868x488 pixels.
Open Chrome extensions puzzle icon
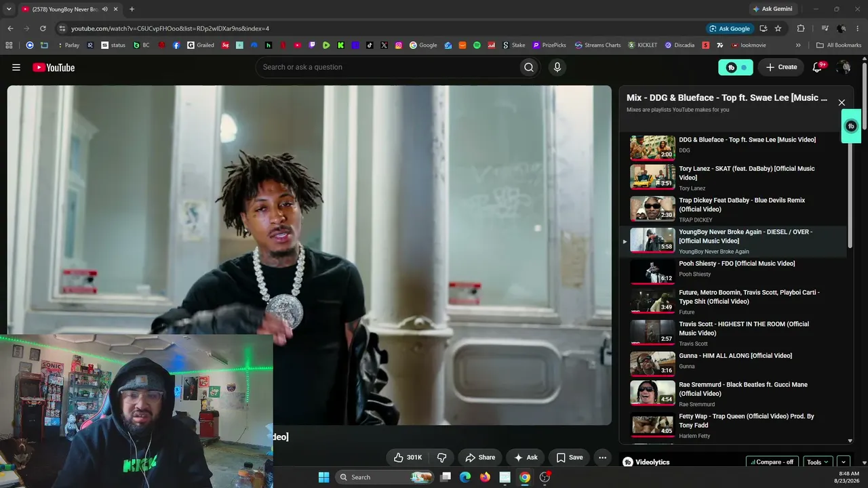point(801,28)
